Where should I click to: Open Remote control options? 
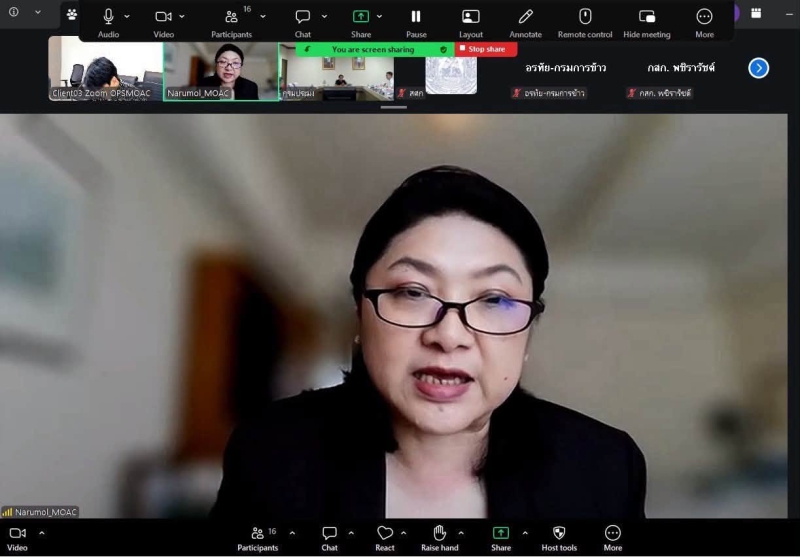pos(585,17)
